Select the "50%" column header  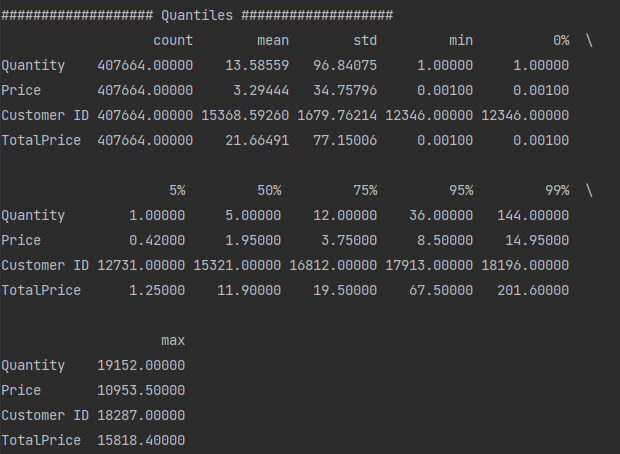269,190
